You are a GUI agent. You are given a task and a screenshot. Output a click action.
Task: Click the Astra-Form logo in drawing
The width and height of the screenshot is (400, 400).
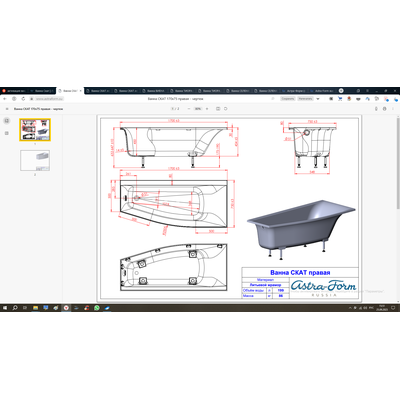tap(323, 288)
